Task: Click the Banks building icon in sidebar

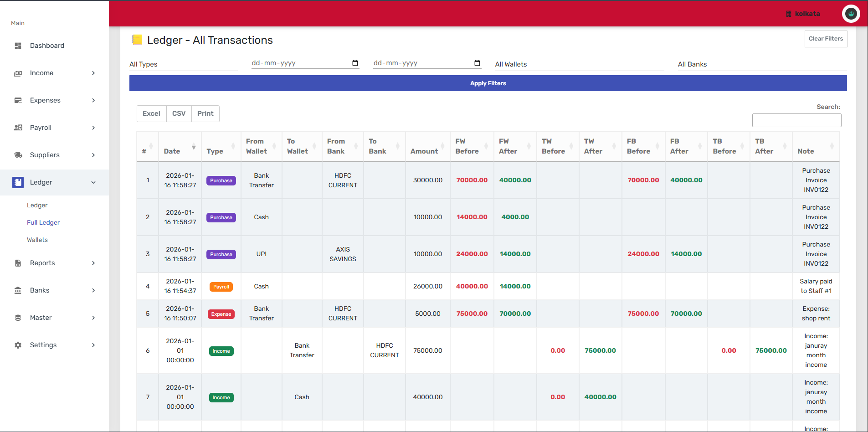Action: [x=18, y=290]
